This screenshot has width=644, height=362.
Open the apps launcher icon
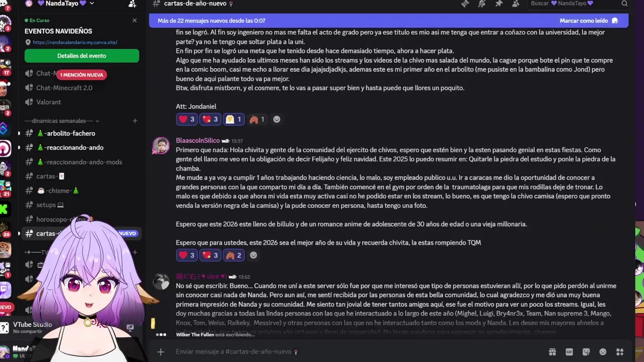[x=620, y=352]
